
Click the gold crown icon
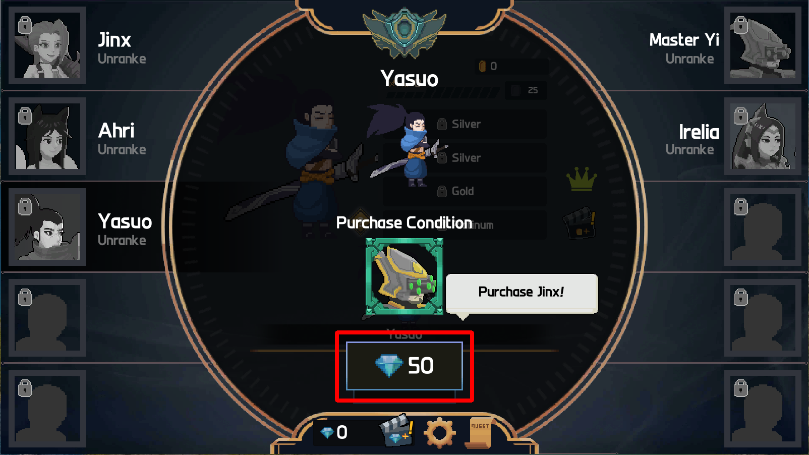click(x=581, y=179)
